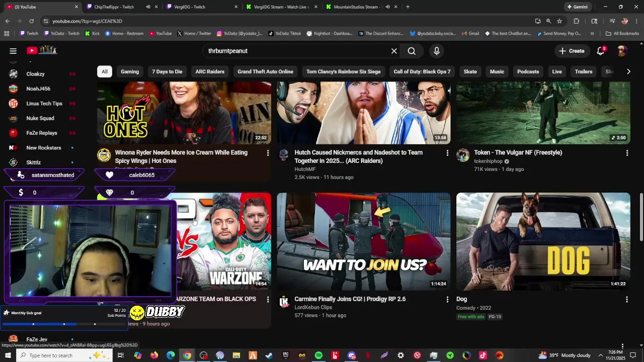
Task: Show more filter chips with right arrow
Action: pos(628,71)
